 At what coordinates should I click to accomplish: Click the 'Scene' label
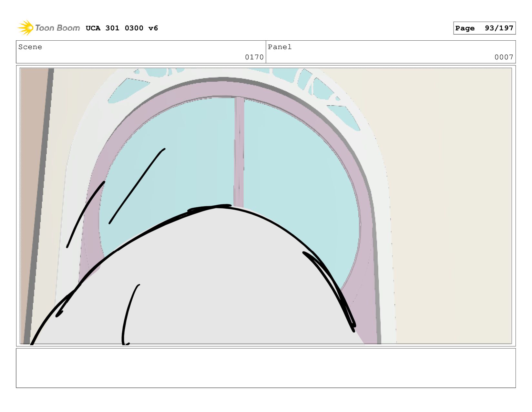pos(30,47)
